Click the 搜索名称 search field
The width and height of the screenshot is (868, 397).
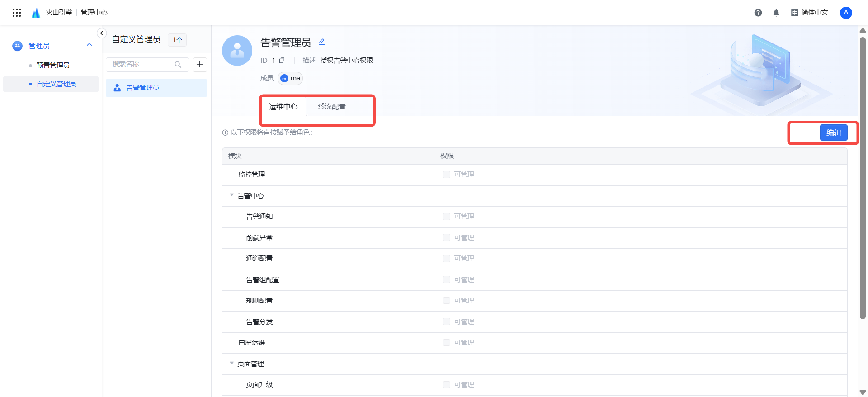[x=141, y=64]
